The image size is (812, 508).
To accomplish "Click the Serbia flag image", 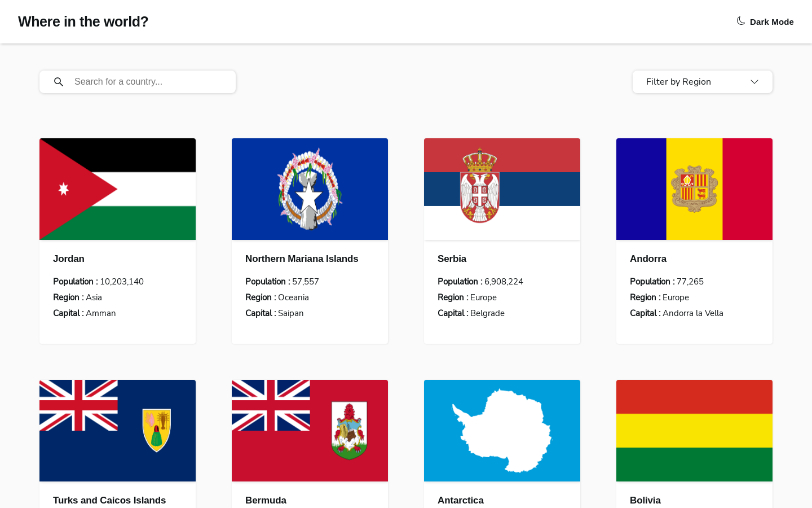I will pos(502,189).
